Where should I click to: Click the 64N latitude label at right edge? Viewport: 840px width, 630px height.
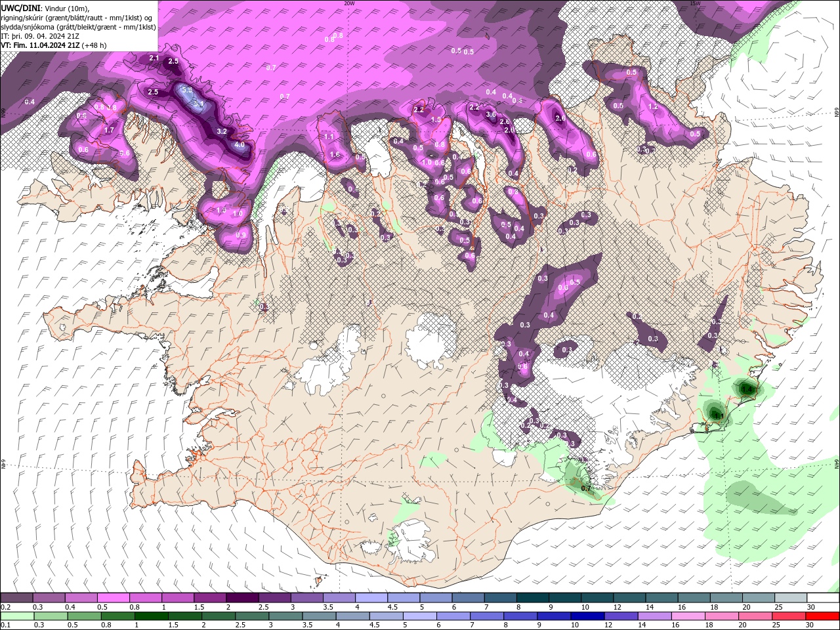click(836, 464)
